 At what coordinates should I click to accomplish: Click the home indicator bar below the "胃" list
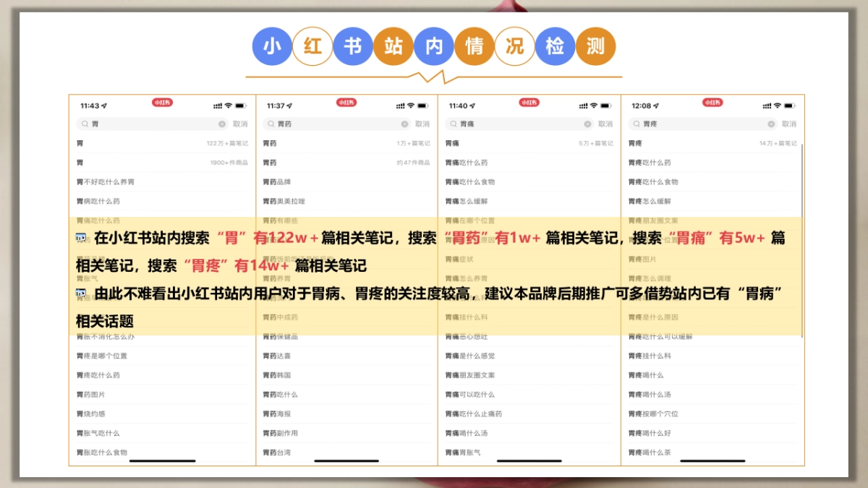(163, 461)
